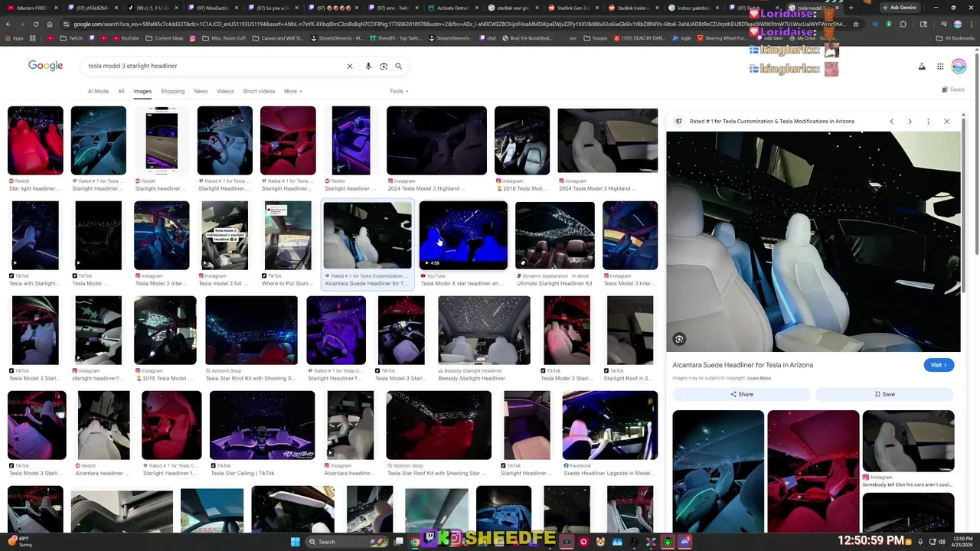Viewport: 980px width, 551px height.
Task: Switch to News results tab
Action: pos(201,91)
